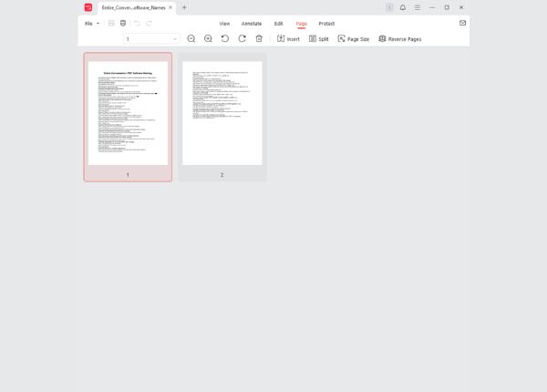This screenshot has height=392, width=547.
Task: Expand the page number dropdown
Action: [175, 39]
